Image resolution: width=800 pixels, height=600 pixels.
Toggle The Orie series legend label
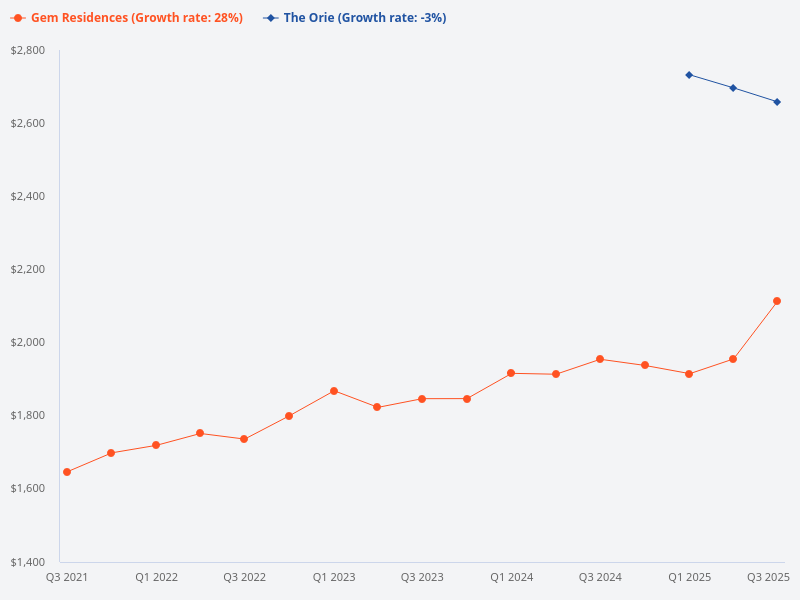click(x=364, y=18)
